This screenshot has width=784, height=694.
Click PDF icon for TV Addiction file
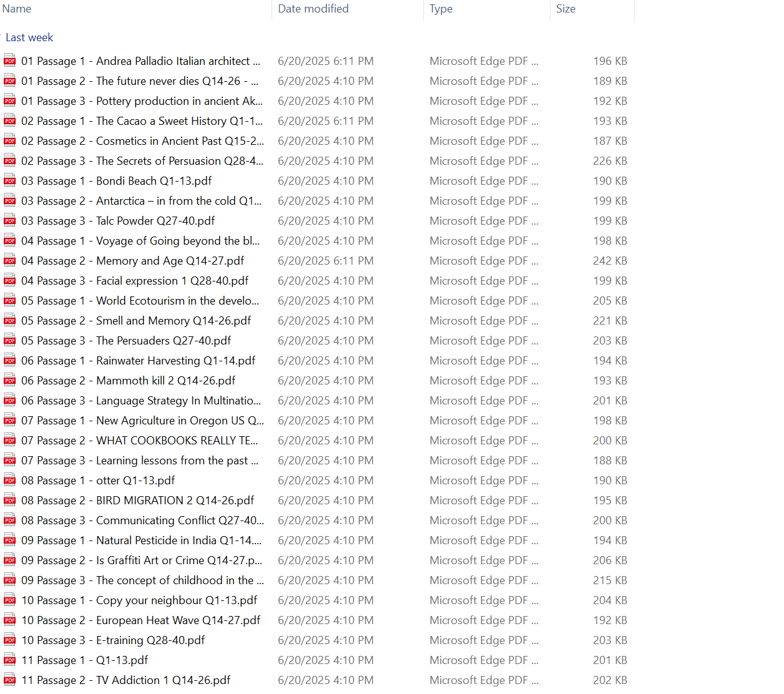(x=10, y=680)
